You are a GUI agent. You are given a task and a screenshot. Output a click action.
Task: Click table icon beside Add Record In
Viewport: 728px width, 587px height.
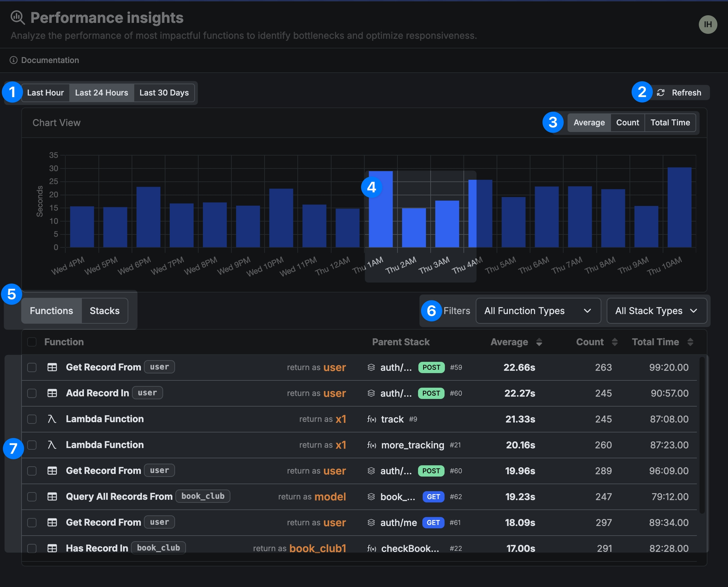(x=52, y=393)
